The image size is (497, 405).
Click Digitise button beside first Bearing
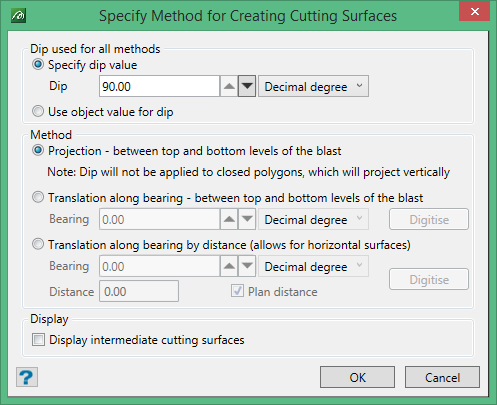coord(429,219)
